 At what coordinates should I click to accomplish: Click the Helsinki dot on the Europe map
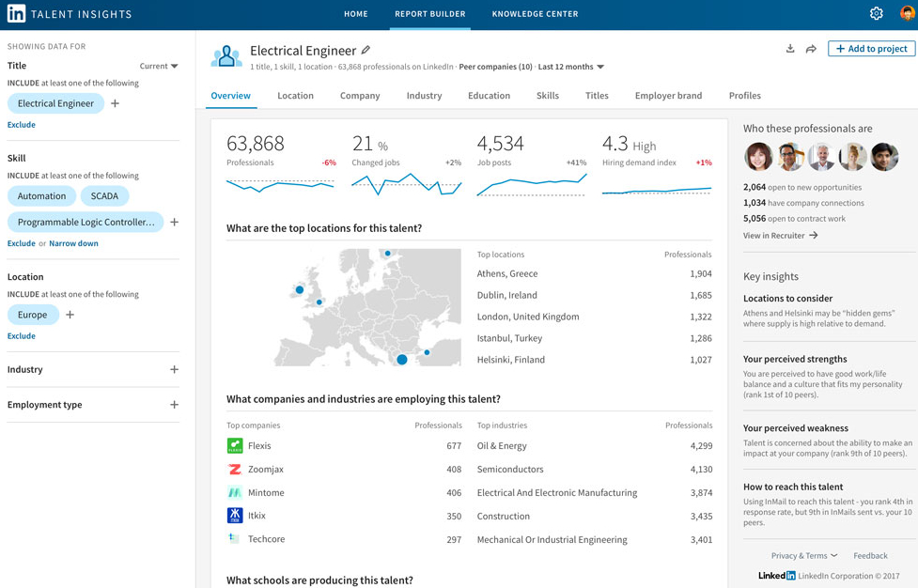[x=387, y=254]
